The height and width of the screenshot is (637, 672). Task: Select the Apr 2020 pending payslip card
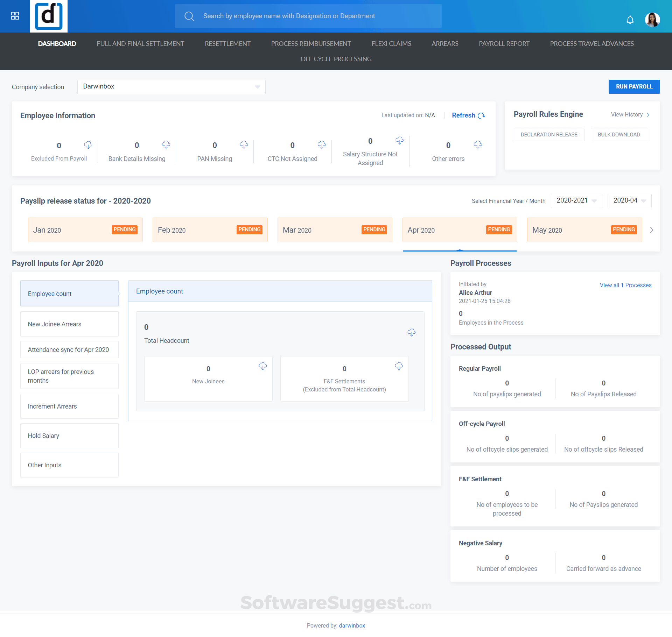[460, 230]
